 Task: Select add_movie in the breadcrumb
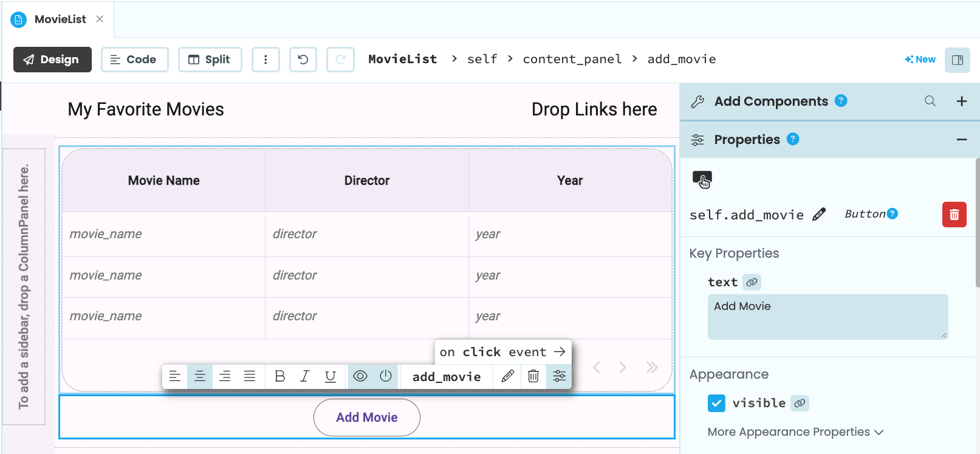point(682,59)
